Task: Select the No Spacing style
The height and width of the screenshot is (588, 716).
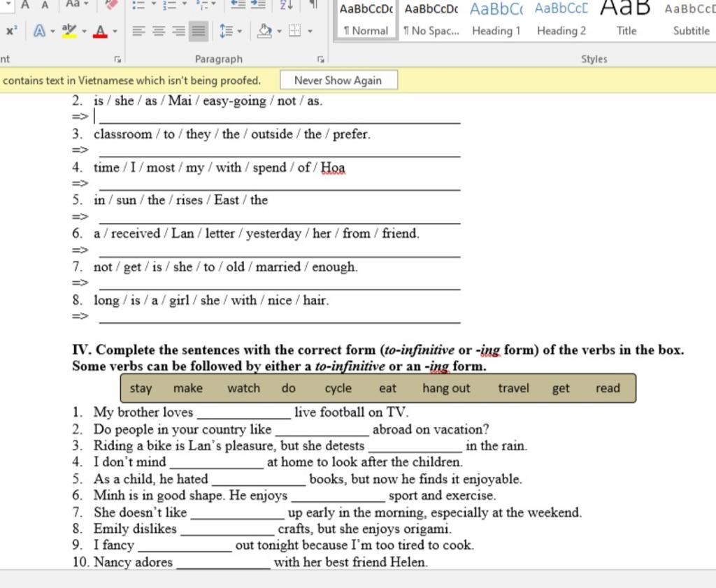Action: [431, 20]
